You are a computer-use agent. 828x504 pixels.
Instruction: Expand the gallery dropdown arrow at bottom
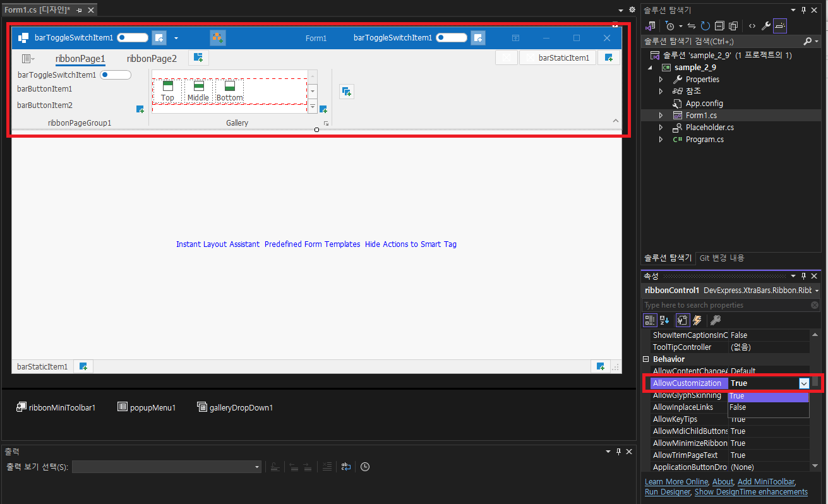click(x=313, y=106)
